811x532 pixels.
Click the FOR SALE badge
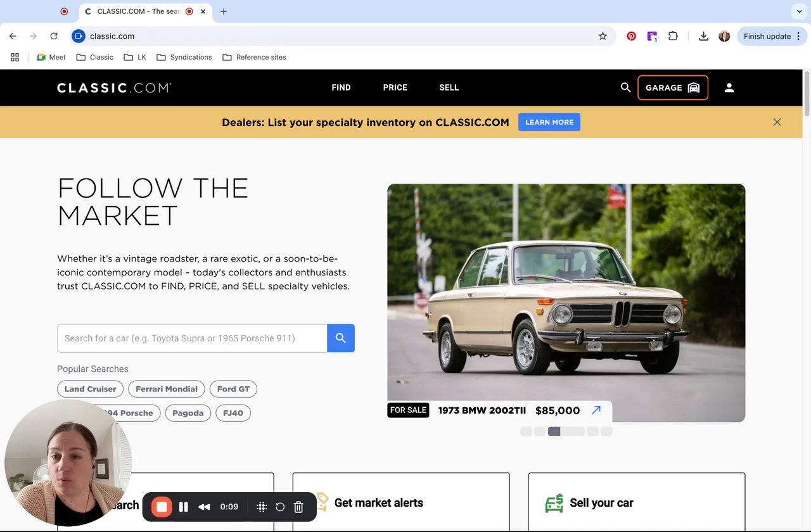click(x=408, y=410)
